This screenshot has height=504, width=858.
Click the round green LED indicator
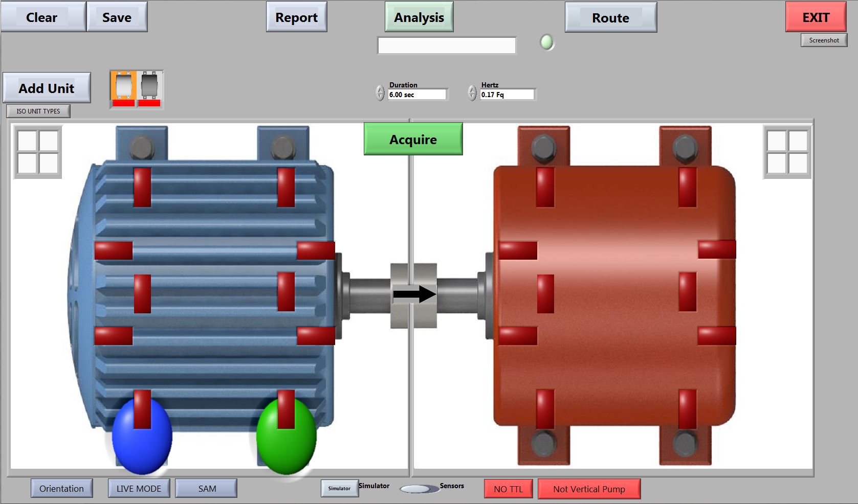[547, 42]
